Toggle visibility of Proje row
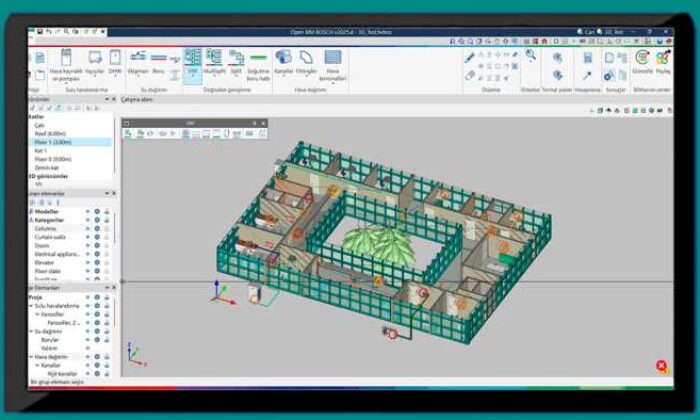 [x=88, y=297]
